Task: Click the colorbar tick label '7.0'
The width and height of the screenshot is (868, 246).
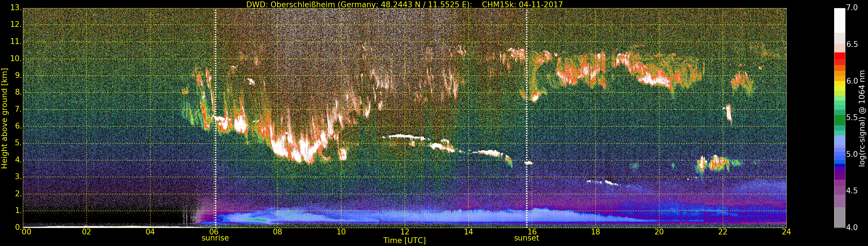Action: 852,8
